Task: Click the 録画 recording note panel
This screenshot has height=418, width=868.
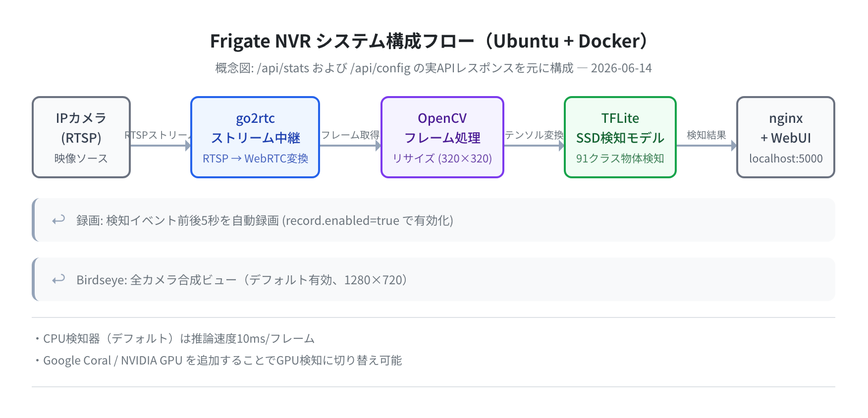Action: pyautogui.click(x=434, y=220)
